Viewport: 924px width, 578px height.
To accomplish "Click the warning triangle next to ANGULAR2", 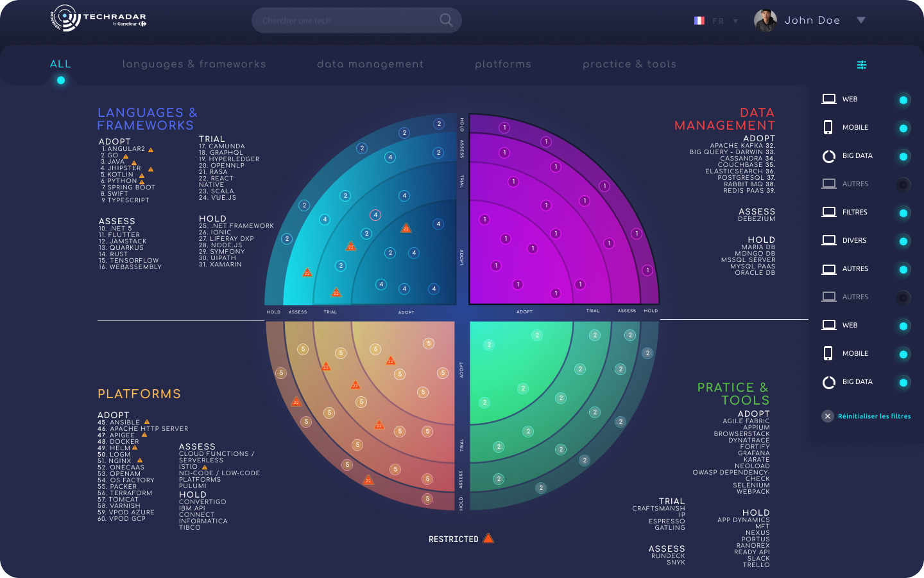I will pos(151,150).
